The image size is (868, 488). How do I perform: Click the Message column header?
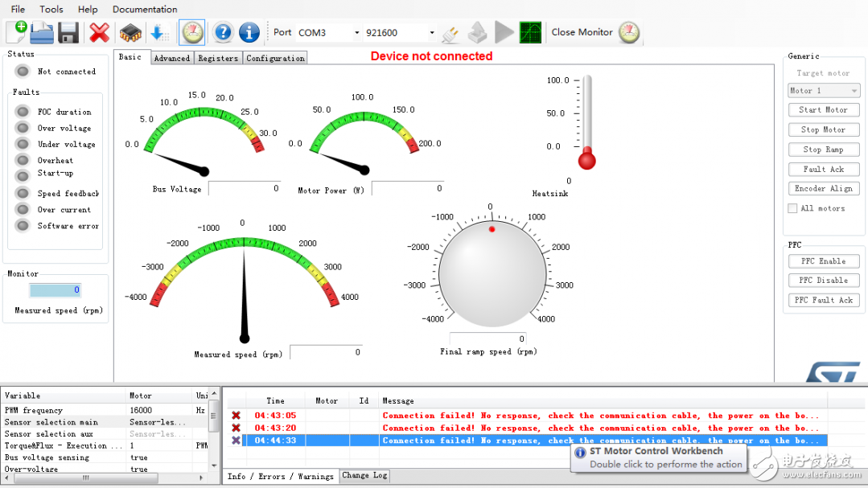603,400
